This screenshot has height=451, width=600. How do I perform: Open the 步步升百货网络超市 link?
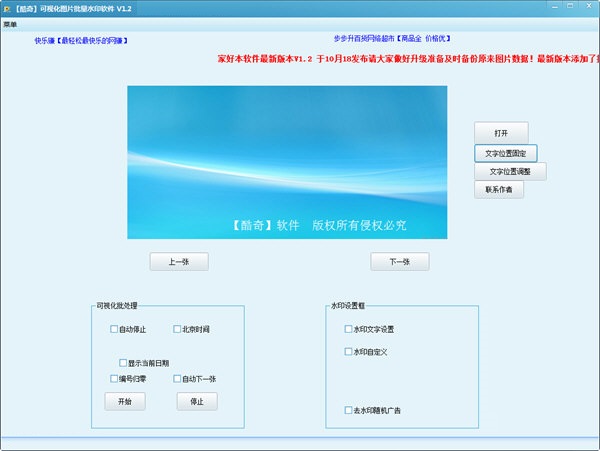click(x=392, y=39)
